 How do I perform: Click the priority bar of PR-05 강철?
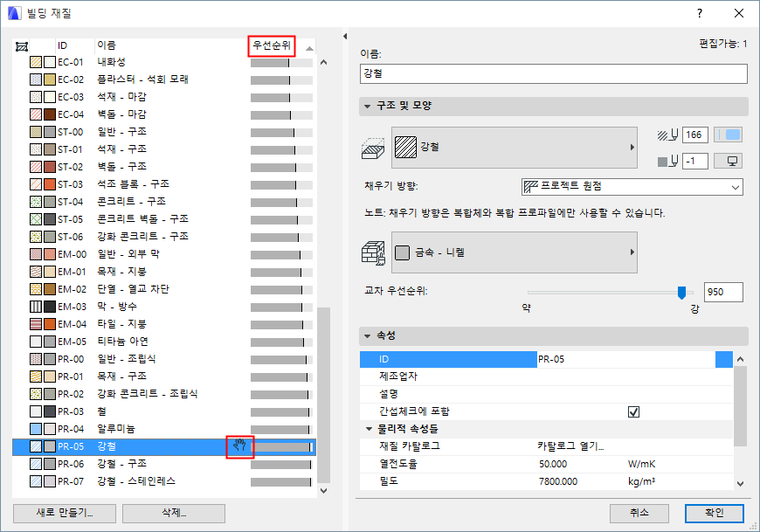click(281, 446)
